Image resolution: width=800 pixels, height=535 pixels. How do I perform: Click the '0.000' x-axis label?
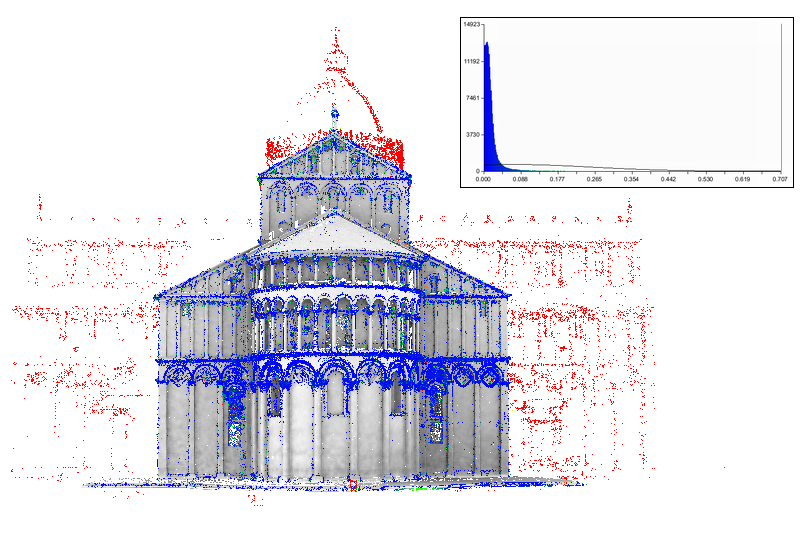[x=483, y=179]
